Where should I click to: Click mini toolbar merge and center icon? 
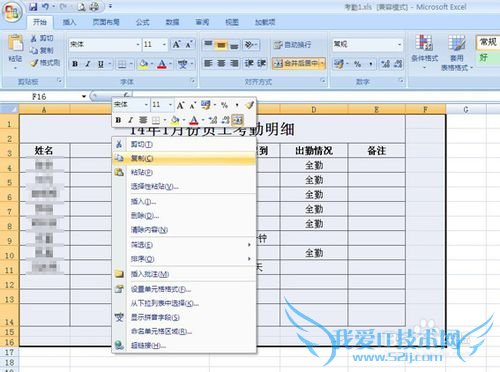coord(238,119)
